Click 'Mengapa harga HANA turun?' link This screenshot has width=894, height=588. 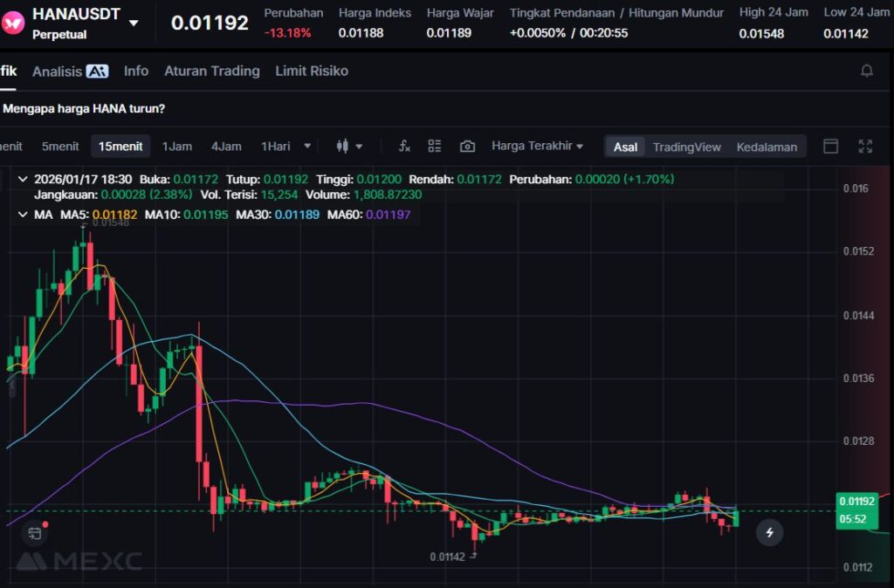click(x=85, y=109)
